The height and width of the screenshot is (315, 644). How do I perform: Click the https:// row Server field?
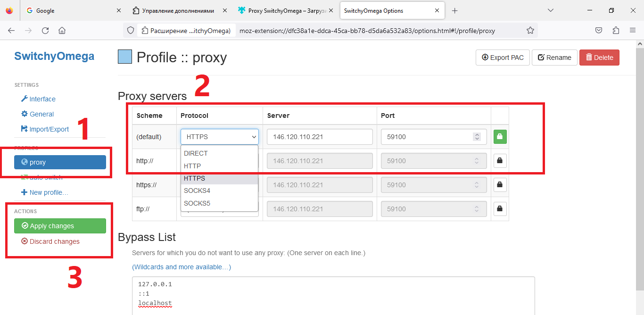pos(320,185)
